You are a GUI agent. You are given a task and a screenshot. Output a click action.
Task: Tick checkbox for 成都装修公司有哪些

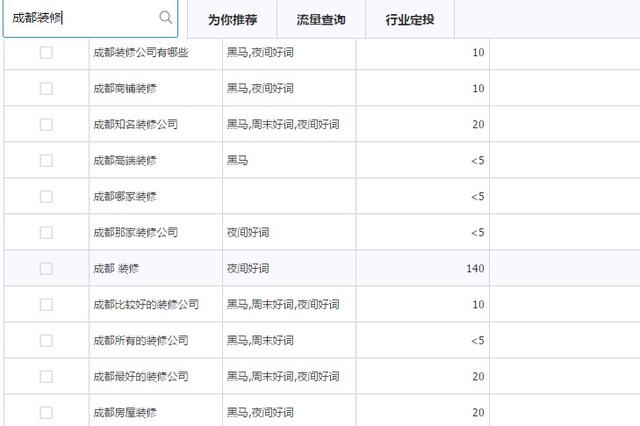coord(46,53)
